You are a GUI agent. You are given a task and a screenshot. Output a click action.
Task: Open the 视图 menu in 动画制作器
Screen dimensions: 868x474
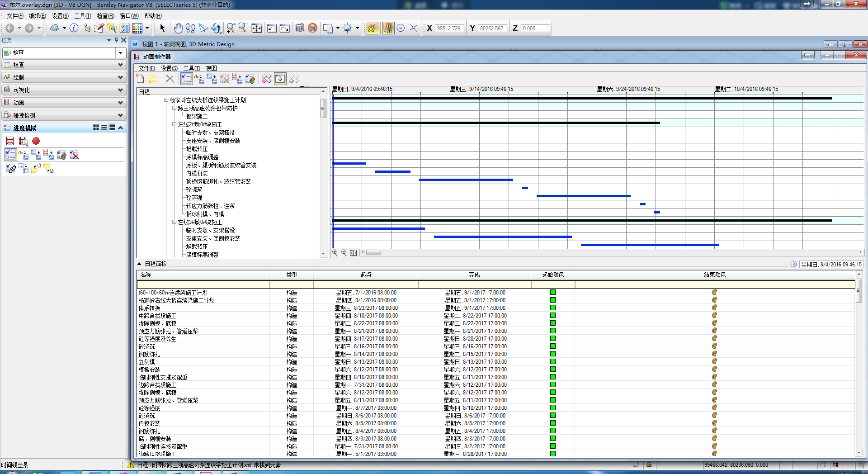(x=211, y=68)
